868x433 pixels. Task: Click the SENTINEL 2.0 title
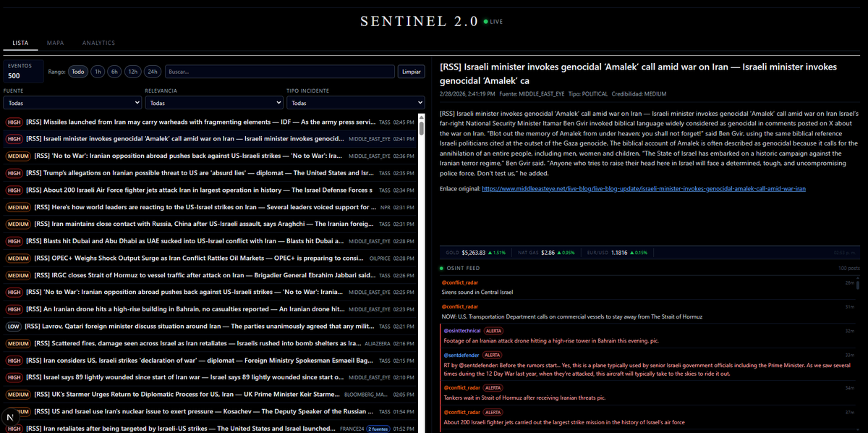tap(420, 21)
